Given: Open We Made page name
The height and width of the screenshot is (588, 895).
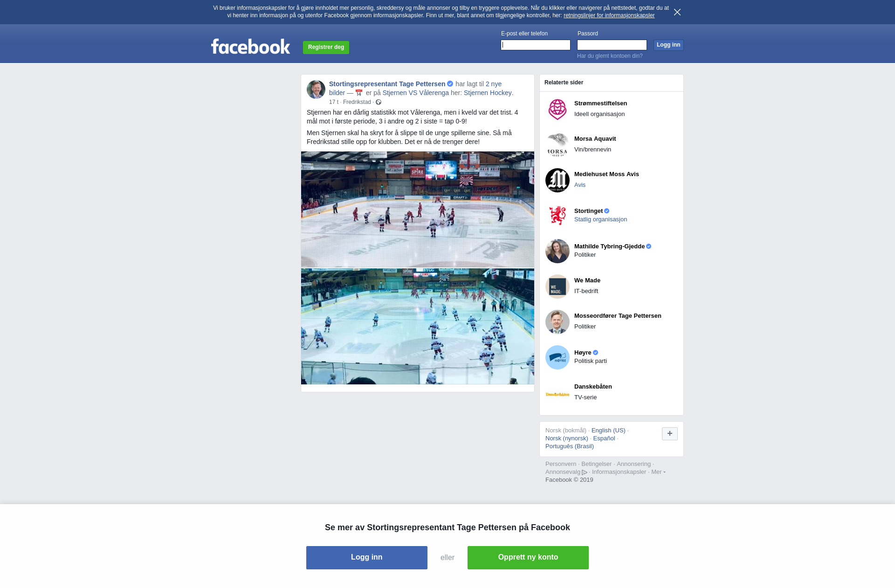Looking at the screenshot, I should click(587, 280).
